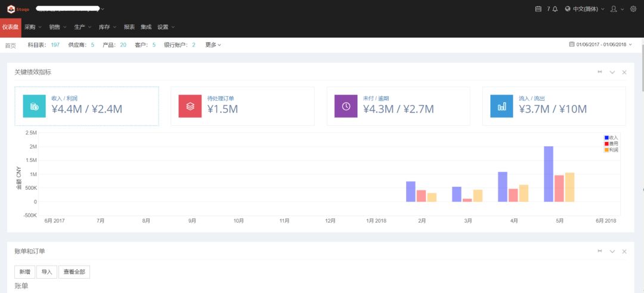Image resolution: width=644 pixels, height=293 pixels.
Task: Close the 关键绩效指标 panel
Action: click(x=624, y=72)
